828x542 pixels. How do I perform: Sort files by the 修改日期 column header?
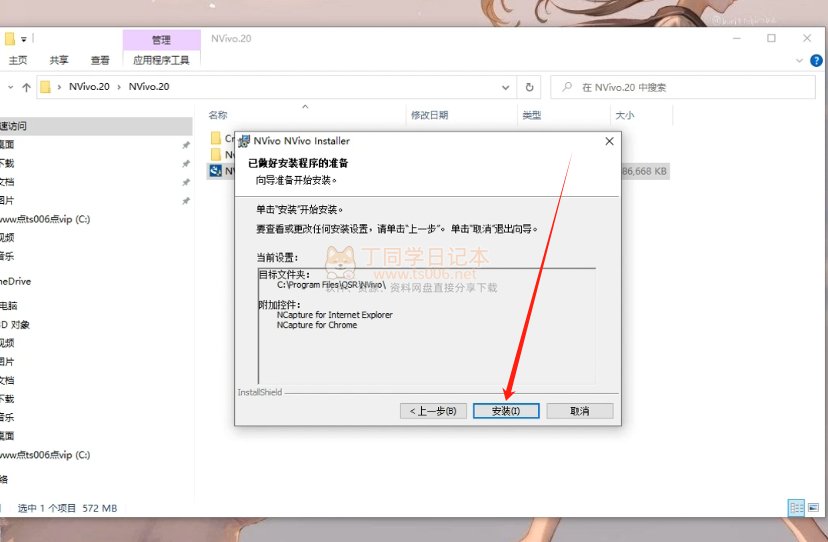[429, 116]
